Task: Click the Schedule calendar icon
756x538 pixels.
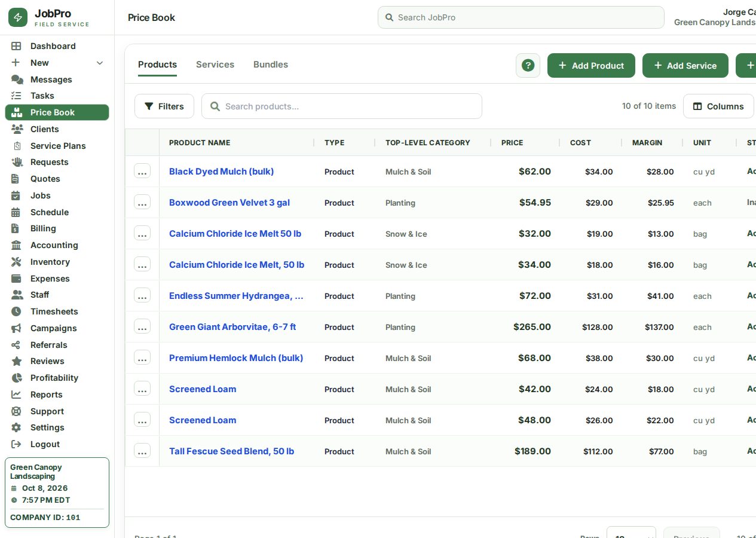Action: pos(16,212)
